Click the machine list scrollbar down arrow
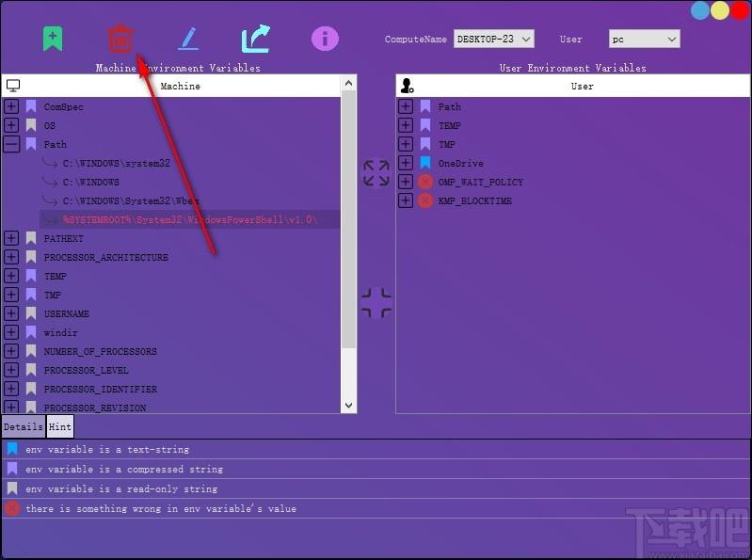 348,406
